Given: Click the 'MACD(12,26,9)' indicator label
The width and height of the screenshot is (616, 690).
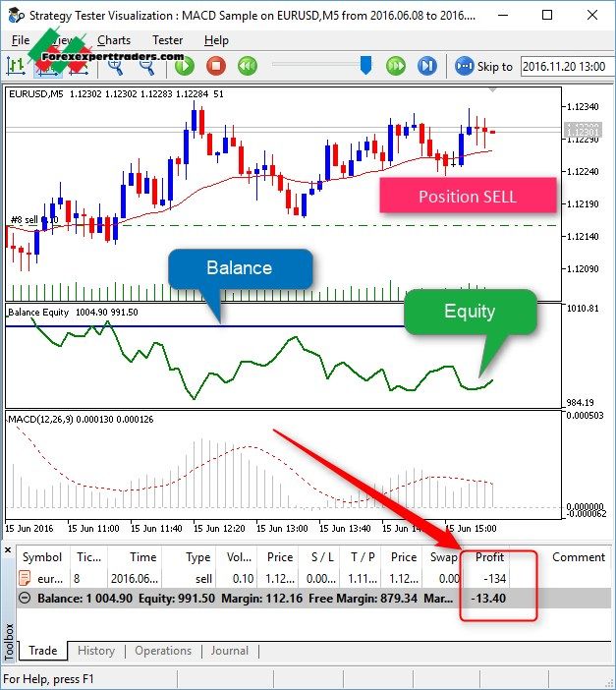Looking at the screenshot, I should [40, 419].
